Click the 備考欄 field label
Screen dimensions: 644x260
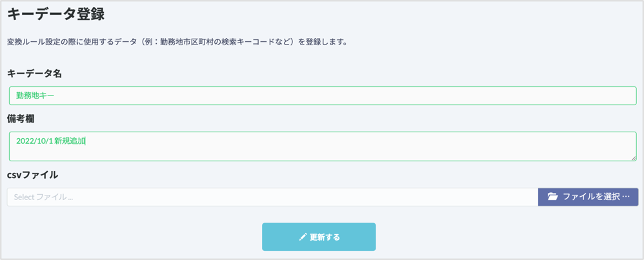click(21, 119)
